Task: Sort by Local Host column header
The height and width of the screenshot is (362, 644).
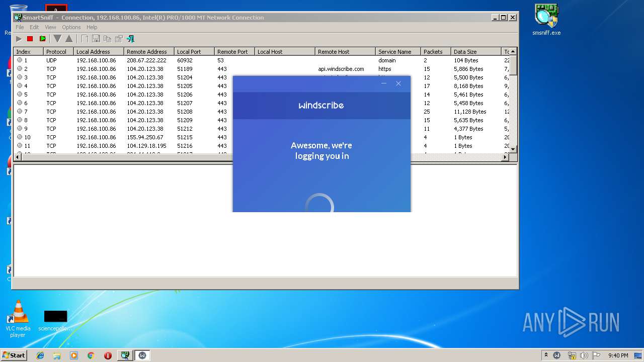Action: point(285,52)
